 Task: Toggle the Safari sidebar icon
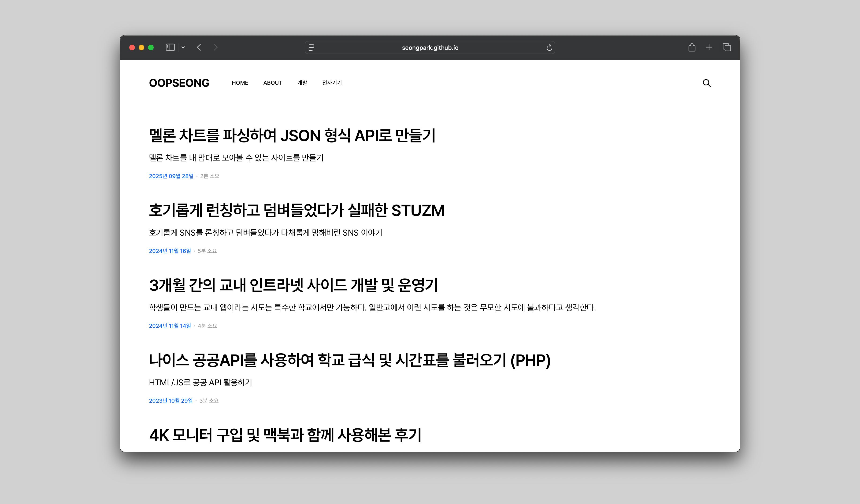pos(170,47)
